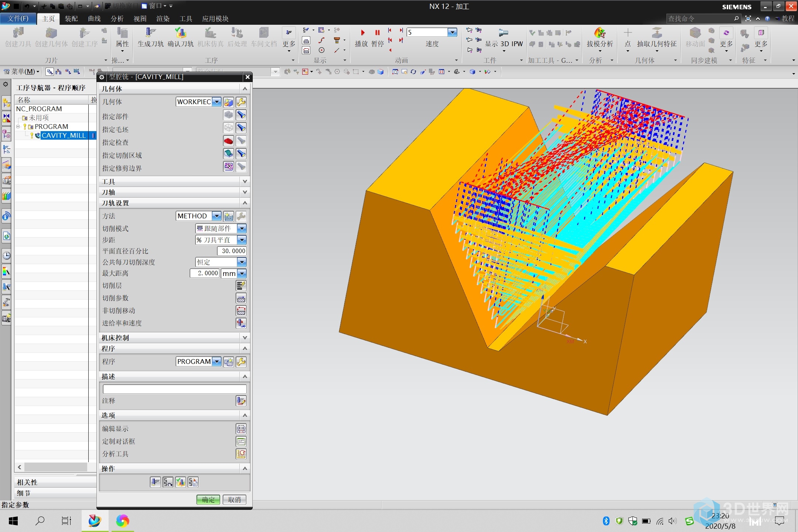Open Non Cutting Moves (非切削移动) icon

pyautogui.click(x=241, y=311)
